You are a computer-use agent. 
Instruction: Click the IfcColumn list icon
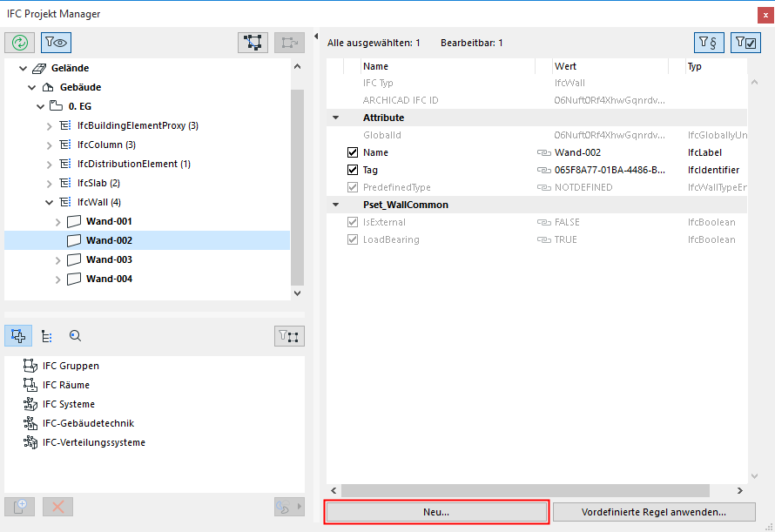65,145
